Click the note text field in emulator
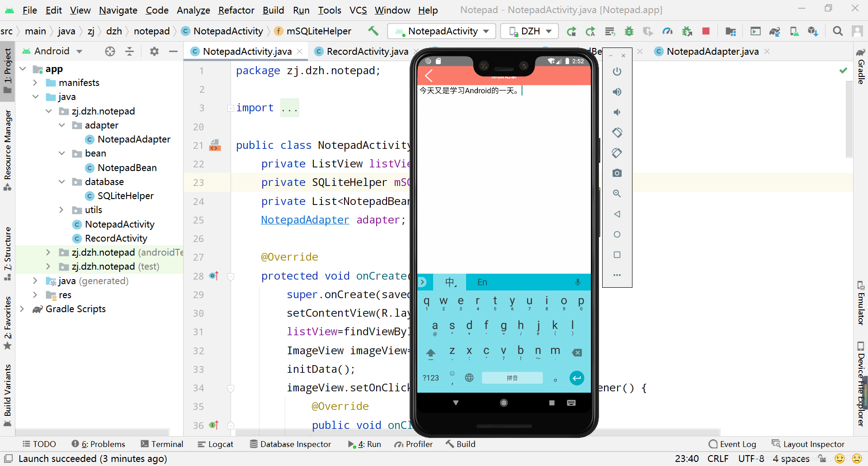 click(504, 179)
